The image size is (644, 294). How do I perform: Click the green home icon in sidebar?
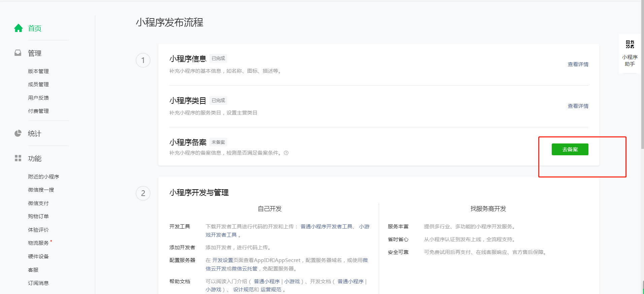point(19,28)
